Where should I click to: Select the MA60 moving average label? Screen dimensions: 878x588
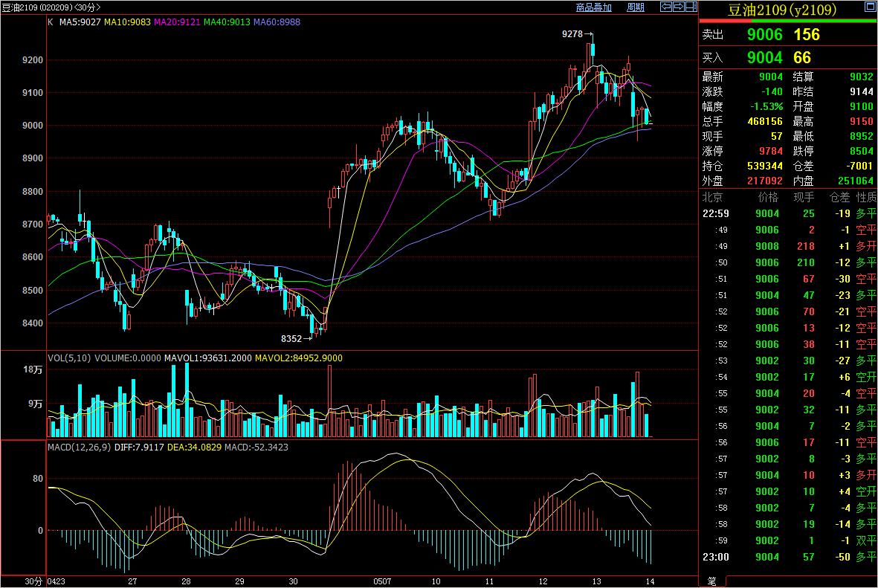click(277, 22)
